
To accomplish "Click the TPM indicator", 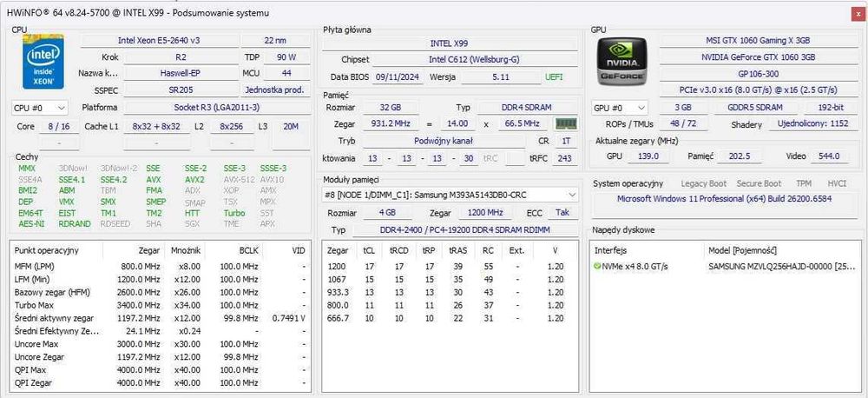I will point(804,183).
